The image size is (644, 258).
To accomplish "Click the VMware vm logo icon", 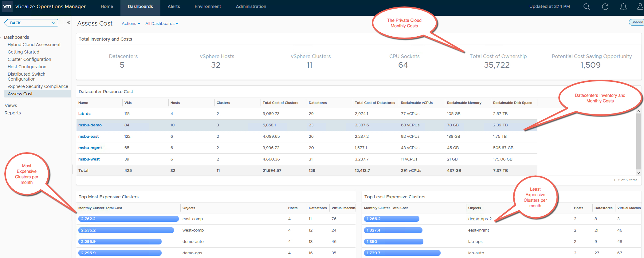I will [x=7, y=6].
